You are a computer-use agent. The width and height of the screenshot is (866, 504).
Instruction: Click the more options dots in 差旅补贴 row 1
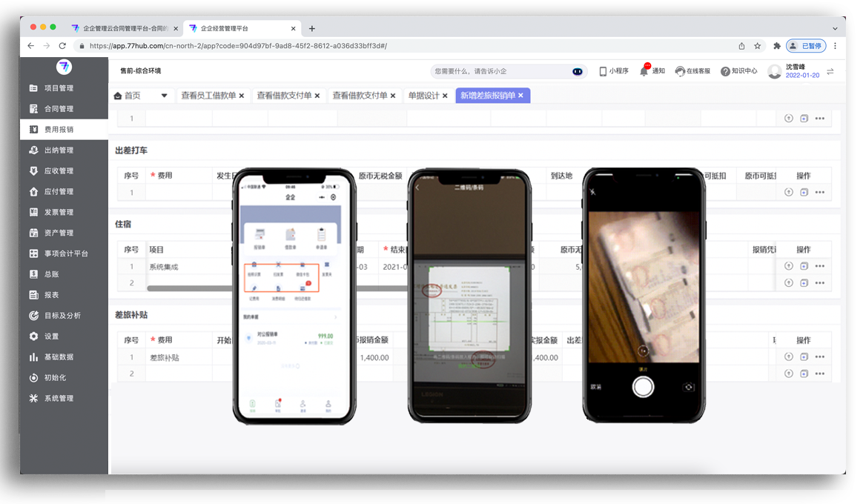(820, 357)
